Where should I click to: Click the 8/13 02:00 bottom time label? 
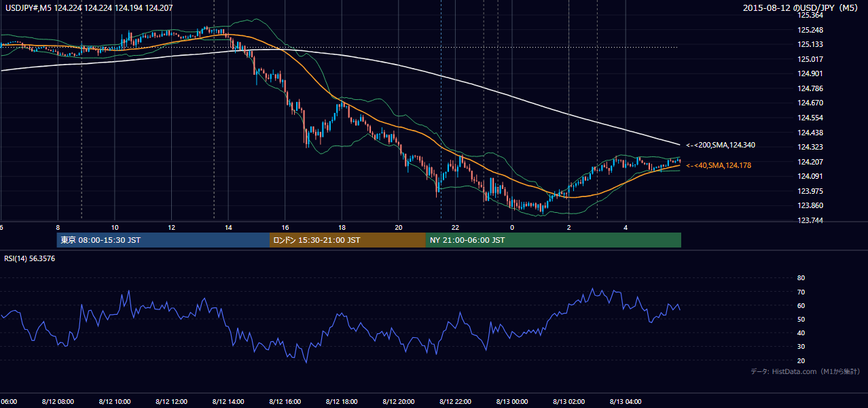click(569, 401)
